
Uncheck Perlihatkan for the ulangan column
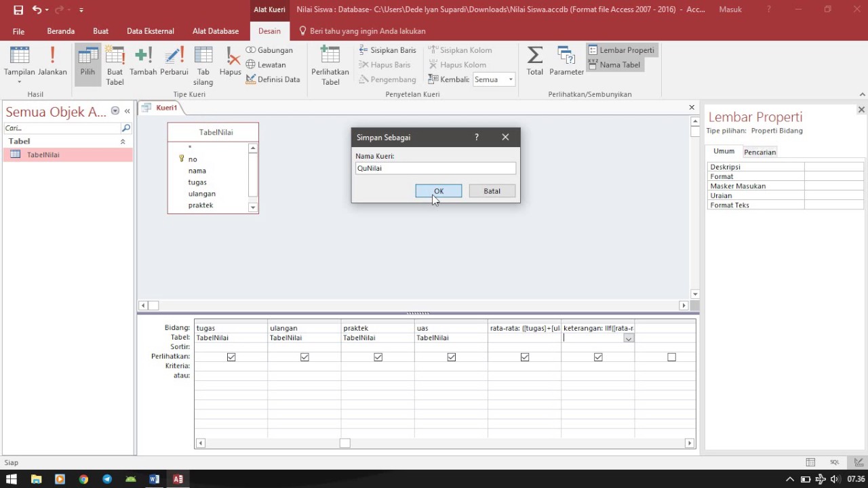pyautogui.click(x=304, y=357)
